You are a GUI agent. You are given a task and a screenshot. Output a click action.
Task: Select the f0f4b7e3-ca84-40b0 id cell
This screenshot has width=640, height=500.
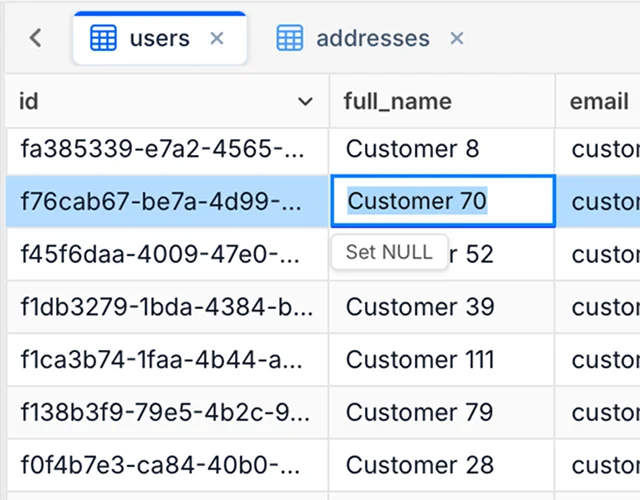point(167,465)
